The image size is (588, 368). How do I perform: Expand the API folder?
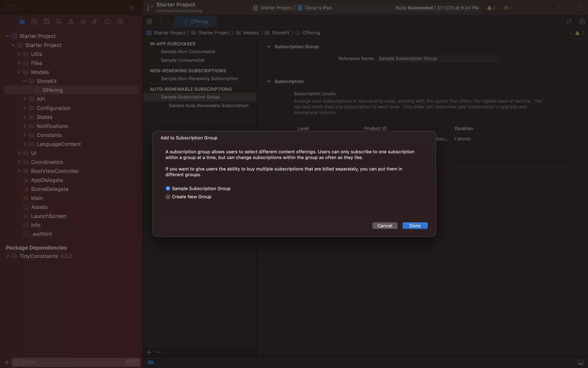click(x=25, y=99)
